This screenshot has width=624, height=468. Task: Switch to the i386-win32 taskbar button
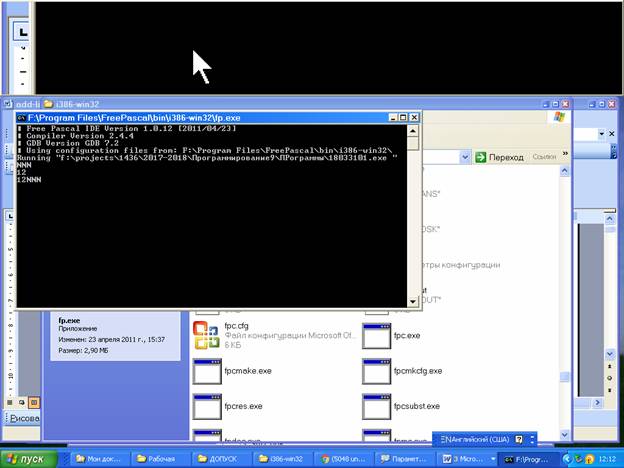pyautogui.click(x=283, y=459)
